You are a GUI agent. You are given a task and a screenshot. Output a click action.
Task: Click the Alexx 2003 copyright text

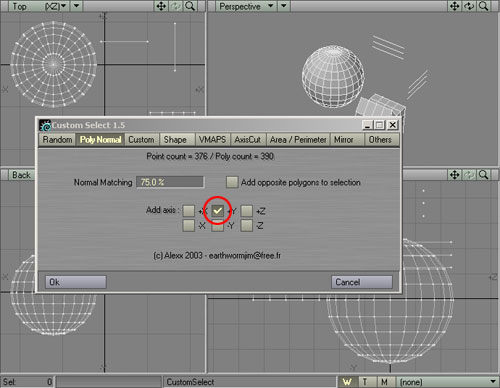[x=217, y=256]
